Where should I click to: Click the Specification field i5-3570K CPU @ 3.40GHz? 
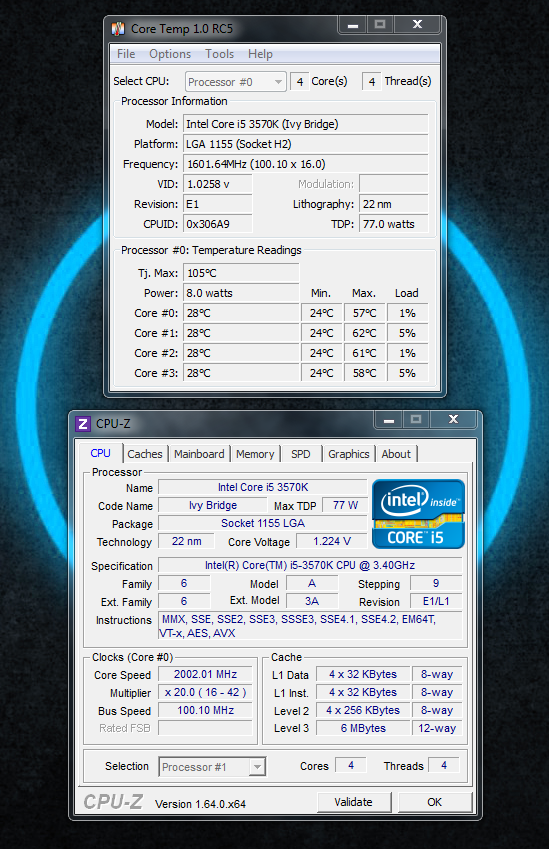click(x=310, y=565)
